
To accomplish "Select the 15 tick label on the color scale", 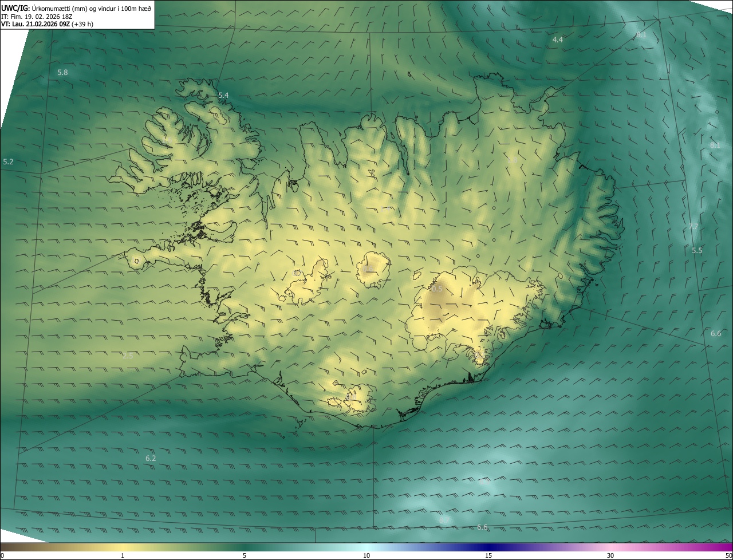I will [x=488, y=555].
